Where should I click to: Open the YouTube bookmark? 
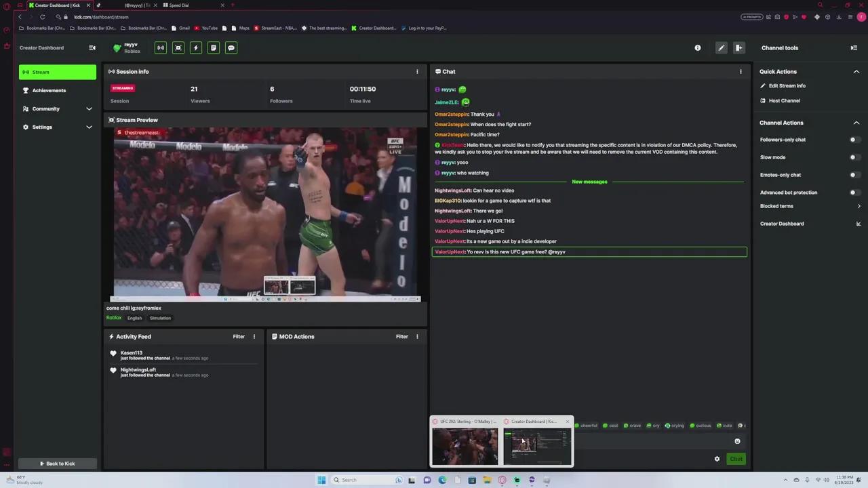206,28
